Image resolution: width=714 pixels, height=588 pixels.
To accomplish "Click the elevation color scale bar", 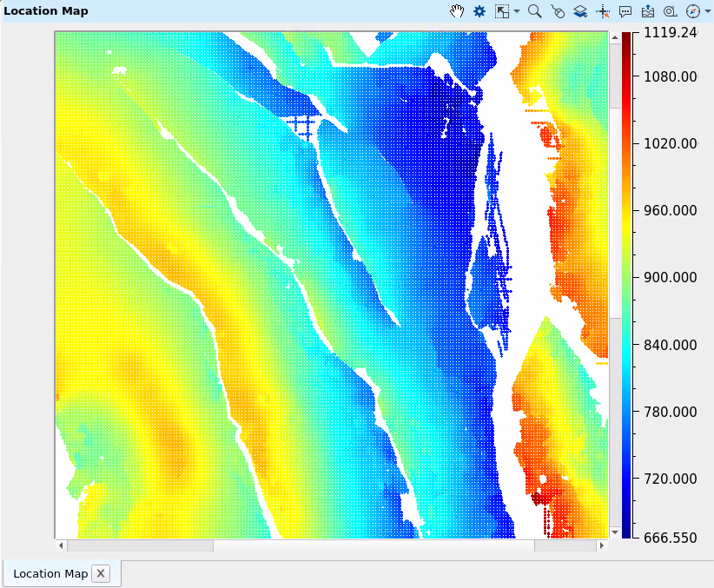I will [626, 285].
